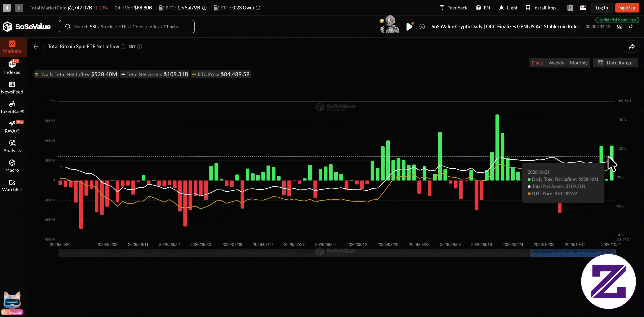Open the Date Range picker
Screen dimensions: 644x317
tap(615, 63)
